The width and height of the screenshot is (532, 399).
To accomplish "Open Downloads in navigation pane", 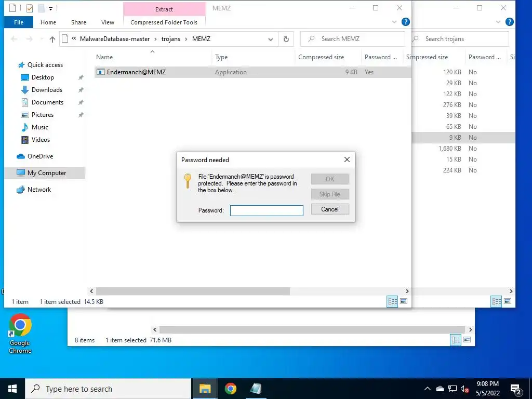I will click(x=47, y=90).
